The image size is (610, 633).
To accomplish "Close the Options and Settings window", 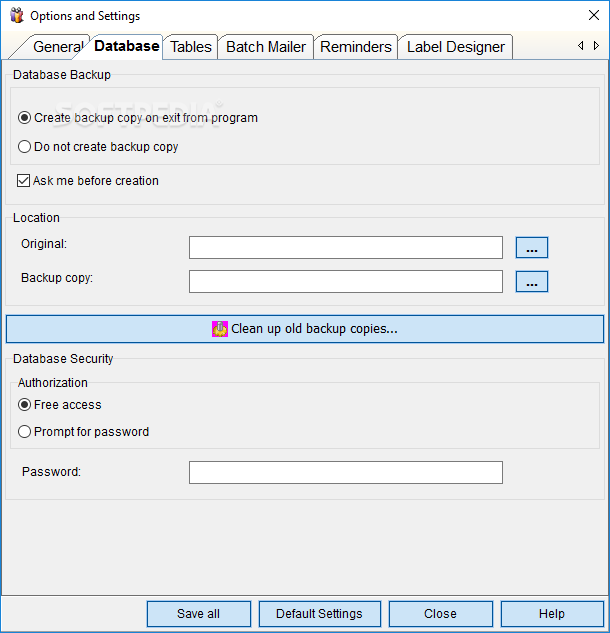I will coord(593,15).
